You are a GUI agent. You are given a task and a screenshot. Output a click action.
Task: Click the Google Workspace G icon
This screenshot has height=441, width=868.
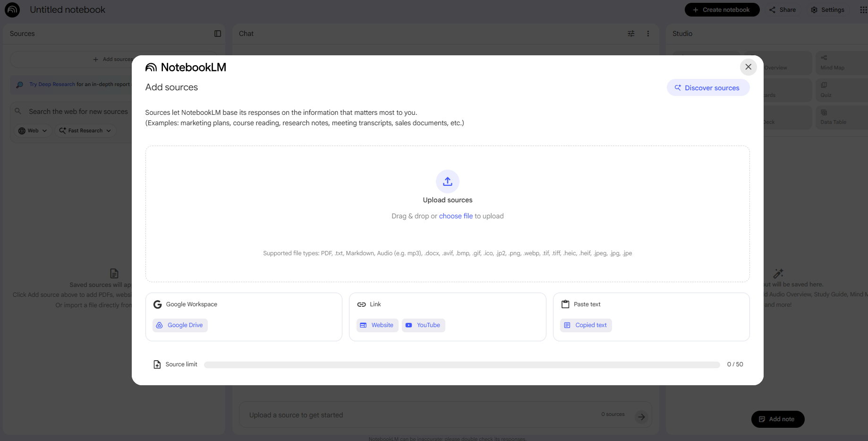[158, 304]
